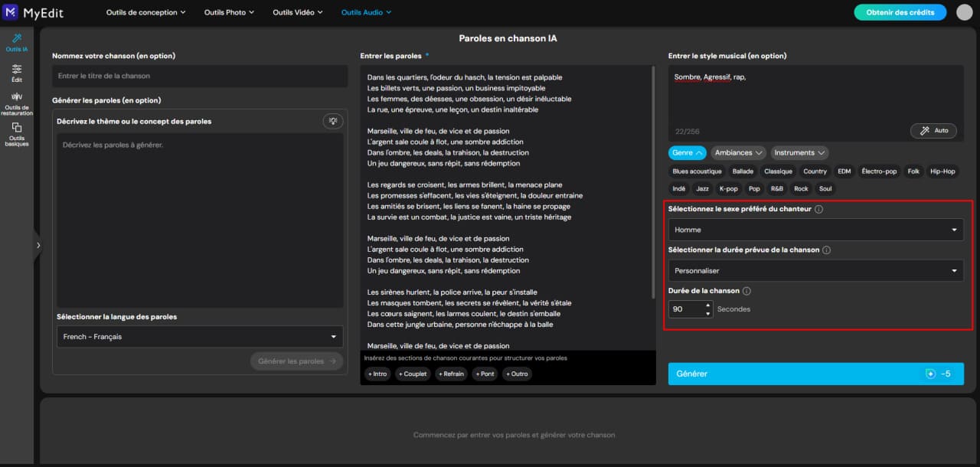Click the lightbulb idea icon for lyrics theme

pos(332,121)
